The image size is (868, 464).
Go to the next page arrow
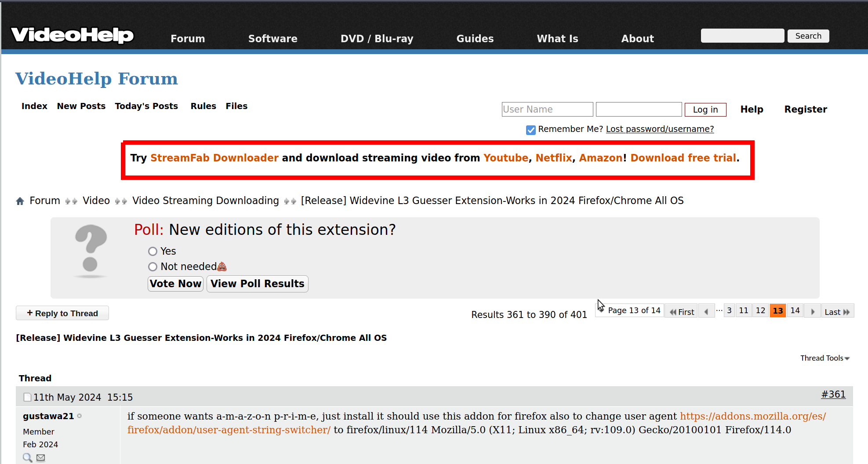pos(813,311)
